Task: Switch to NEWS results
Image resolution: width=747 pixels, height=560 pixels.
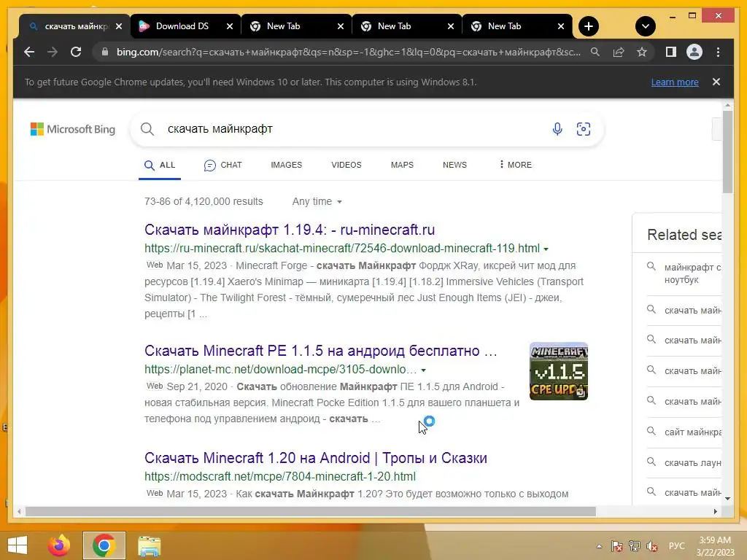Action: point(454,165)
